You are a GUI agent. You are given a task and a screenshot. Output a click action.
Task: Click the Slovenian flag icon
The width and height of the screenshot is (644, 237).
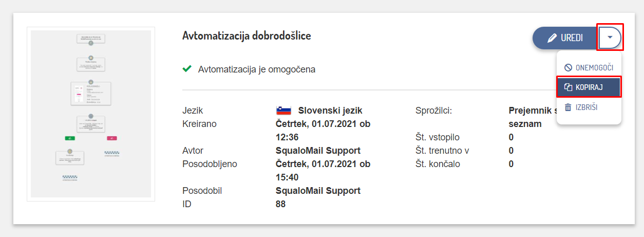point(284,111)
